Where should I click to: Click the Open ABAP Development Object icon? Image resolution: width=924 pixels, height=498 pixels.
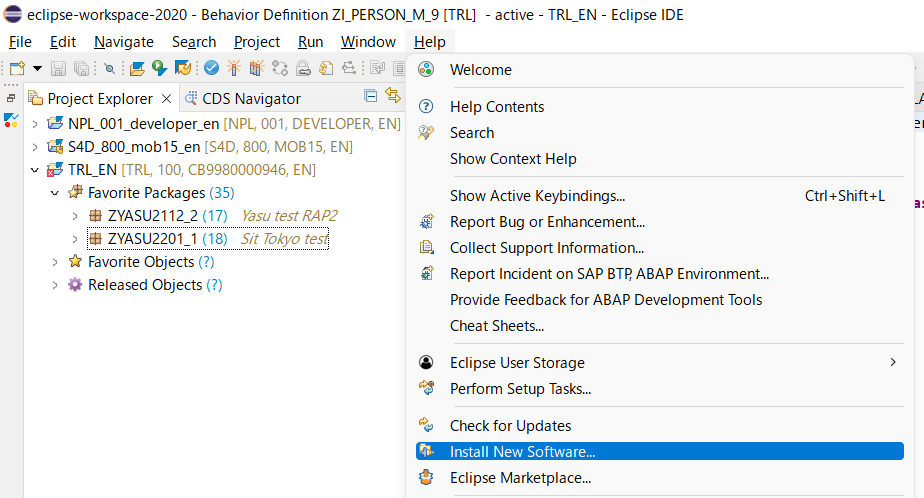[x=137, y=68]
